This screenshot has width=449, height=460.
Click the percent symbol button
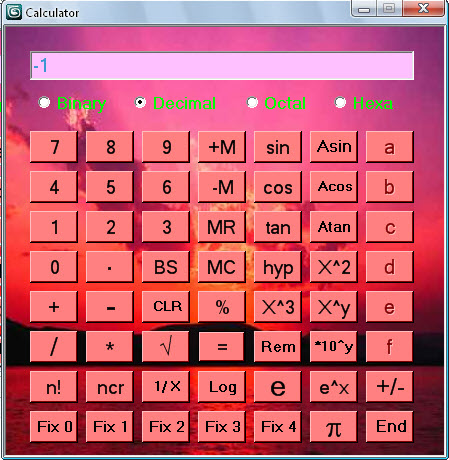[222, 307]
